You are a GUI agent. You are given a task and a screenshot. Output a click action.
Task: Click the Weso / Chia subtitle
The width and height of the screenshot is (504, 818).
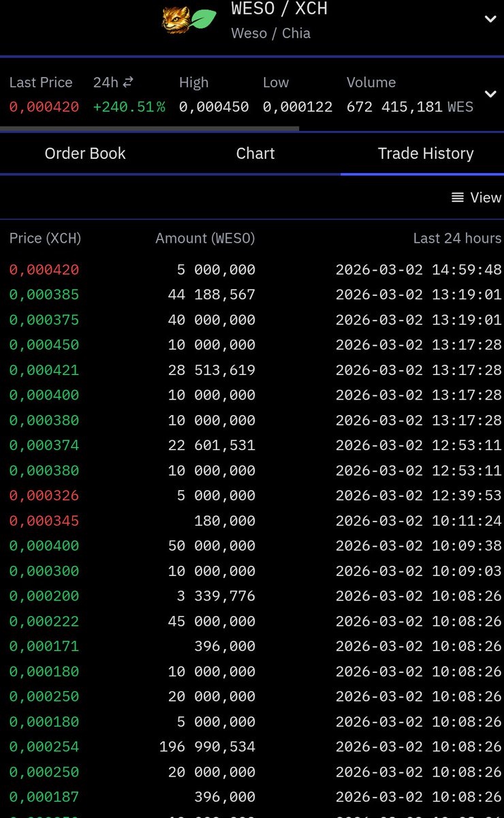[270, 33]
